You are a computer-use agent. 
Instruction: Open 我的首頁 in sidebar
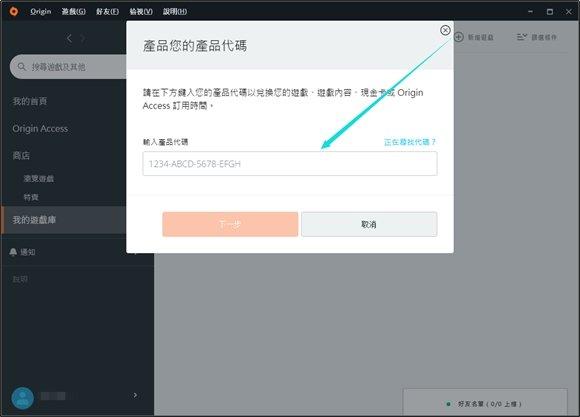click(30, 101)
